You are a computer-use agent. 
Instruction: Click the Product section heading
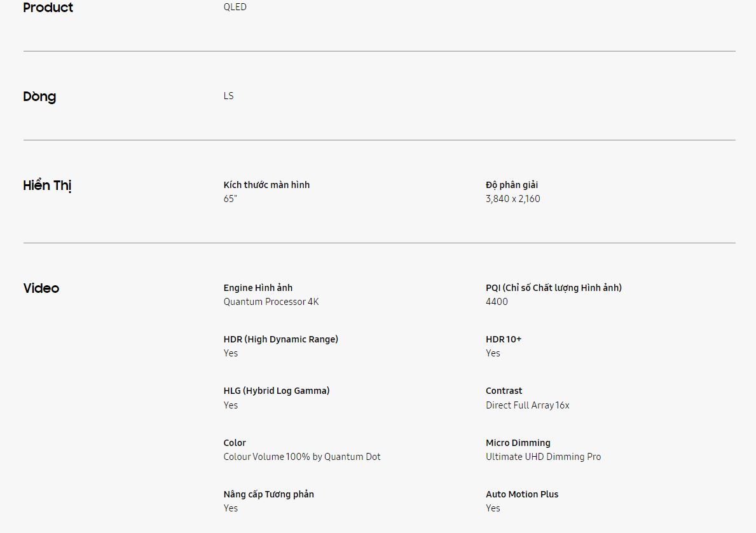(x=48, y=8)
